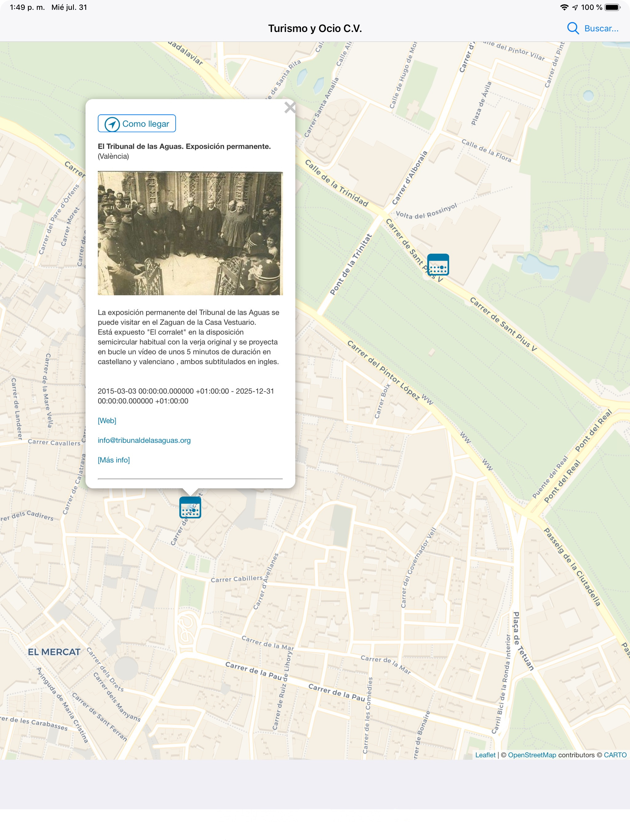Click the 'EL MERCAT' district label
This screenshot has height=840, width=630.
click(54, 652)
